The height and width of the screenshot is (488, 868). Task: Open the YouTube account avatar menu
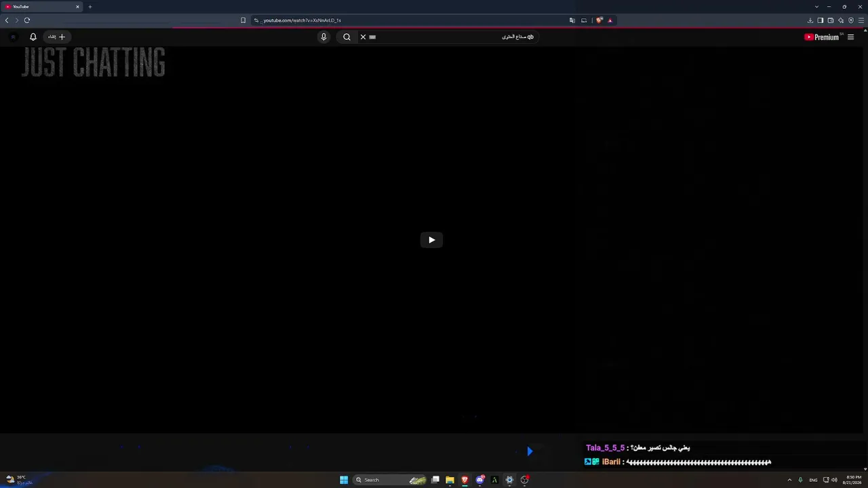[x=13, y=37]
